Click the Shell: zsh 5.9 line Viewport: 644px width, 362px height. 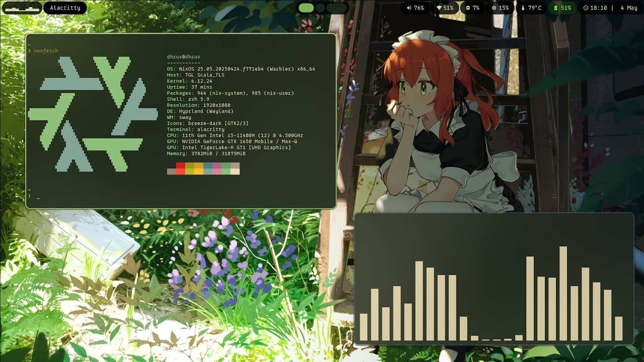click(188, 99)
